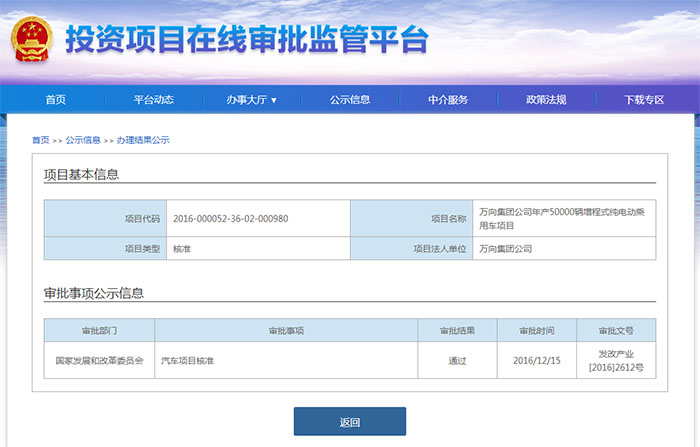Select 国家发展和改革委员会 department cell

coord(99,360)
